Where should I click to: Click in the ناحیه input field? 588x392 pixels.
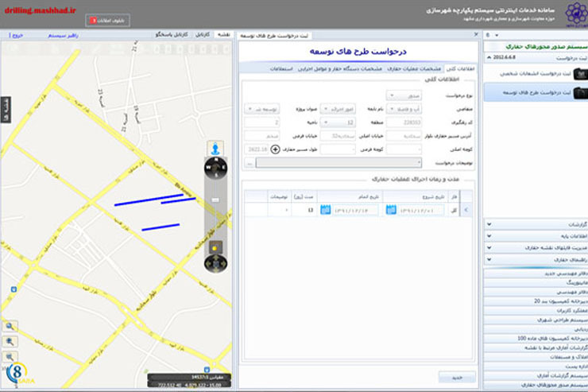[x=261, y=122]
